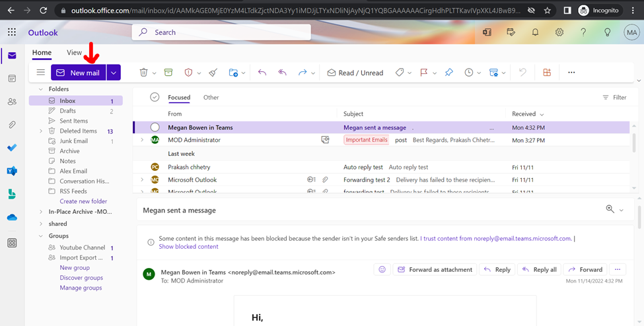Viewport: 644px width, 326px height.
Task: Click the browser reload button
Action: [x=43, y=11]
